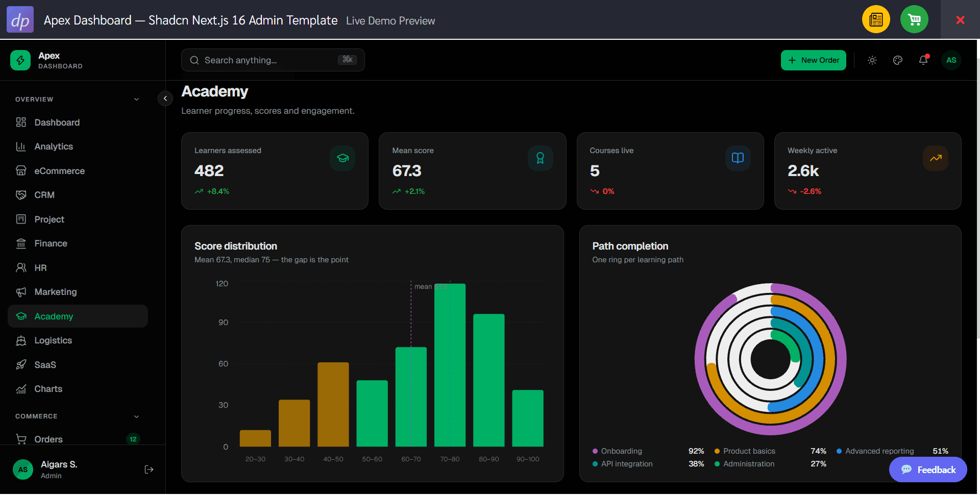
Task: Select the API integration legend entry
Action: pos(648,464)
